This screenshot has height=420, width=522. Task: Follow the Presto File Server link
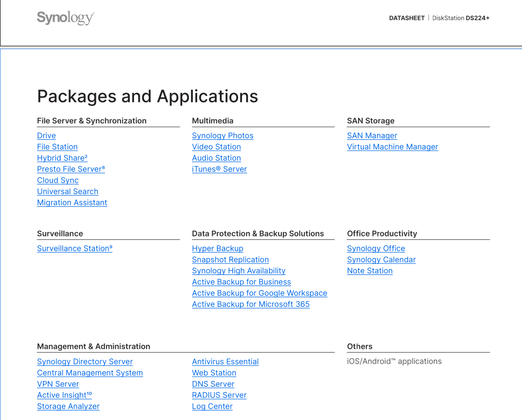[71, 169]
